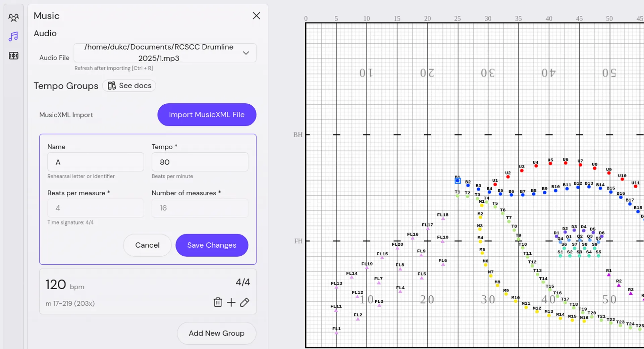644x349 pixels.
Task: Focus the Name field containing A
Action: pos(96,162)
